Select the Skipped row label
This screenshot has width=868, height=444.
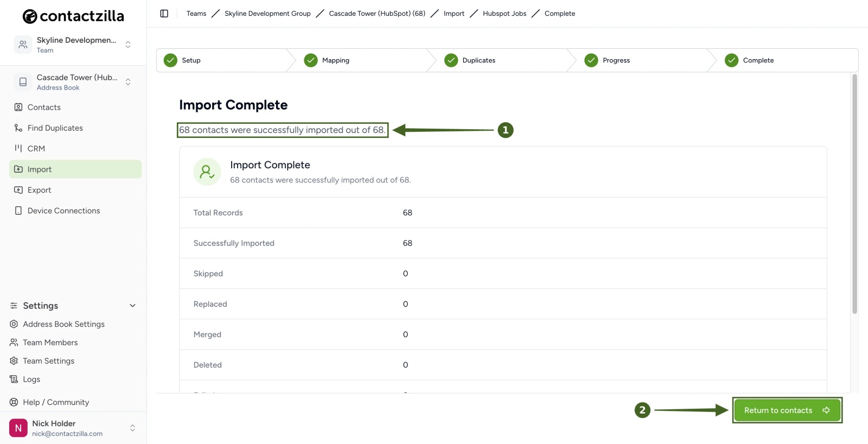tap(208, 274)
